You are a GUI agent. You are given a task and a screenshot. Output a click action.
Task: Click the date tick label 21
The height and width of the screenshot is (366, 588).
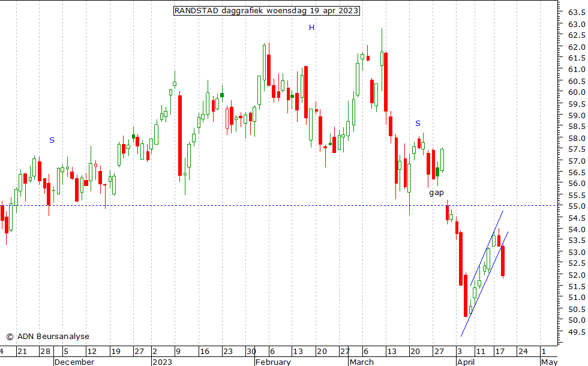click(22, 352)
